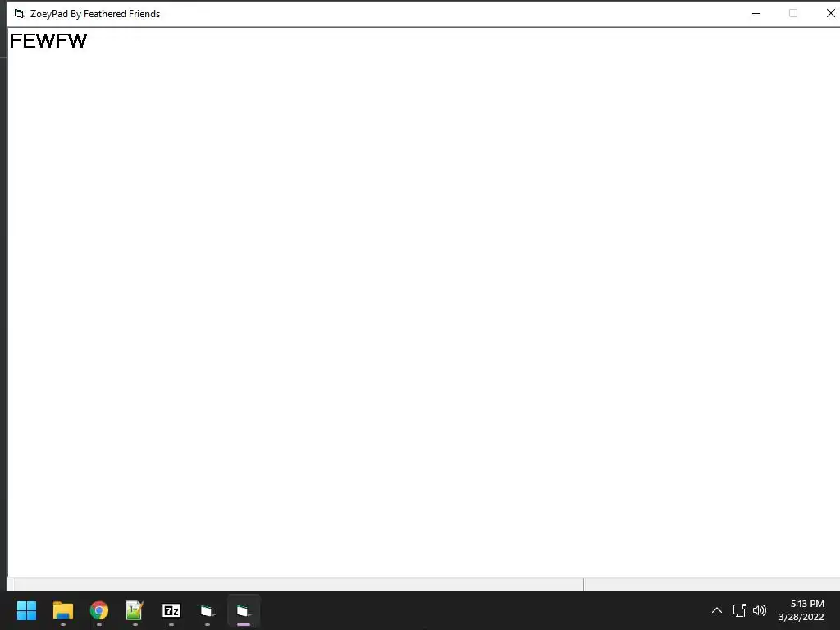Open File Explorer from the taskbar
The width and height of the screenshot is (840, 630).
click(x=62, y=610)
